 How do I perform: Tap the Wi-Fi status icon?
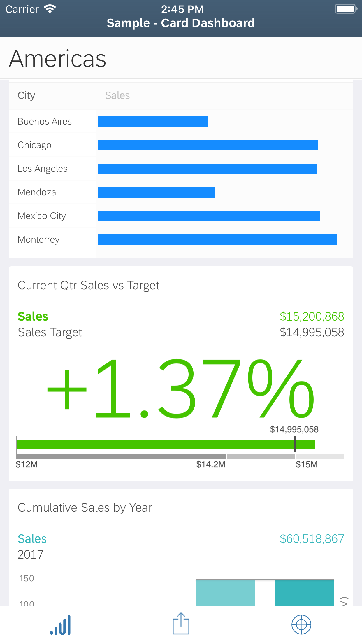(x=50, y=9)
